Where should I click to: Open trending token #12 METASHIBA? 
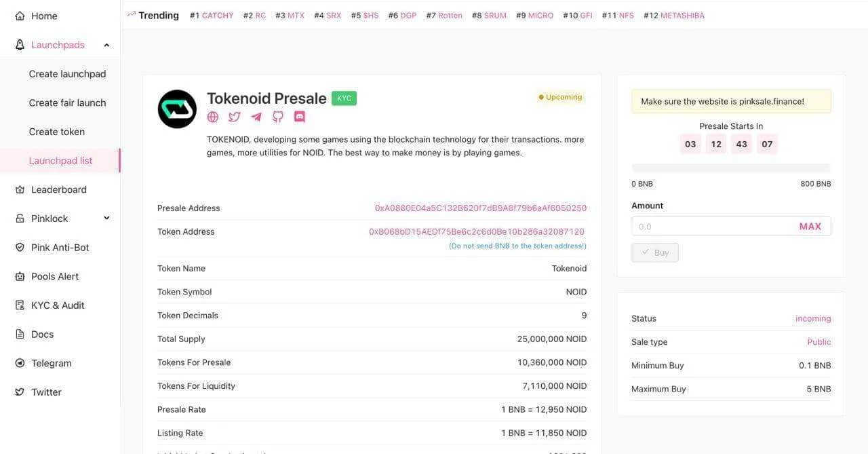pyautogui.click(x=674, y=16)
